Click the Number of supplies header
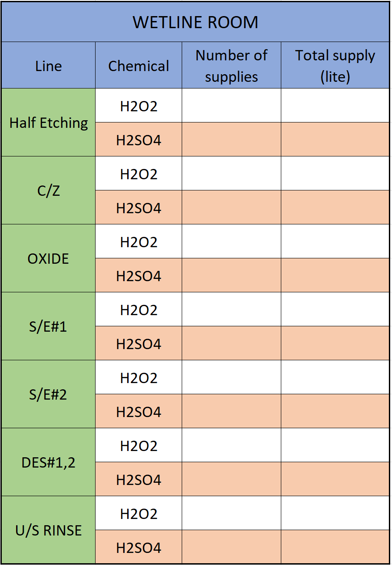This screenshot has height=565, width=392. [x=231, y=66]
